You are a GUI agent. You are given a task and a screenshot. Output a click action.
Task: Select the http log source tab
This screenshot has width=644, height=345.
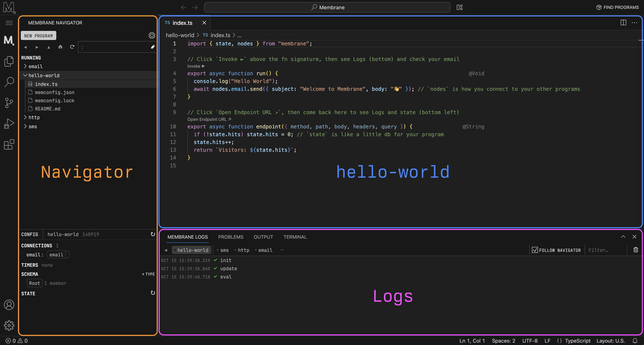pos(242,250)
